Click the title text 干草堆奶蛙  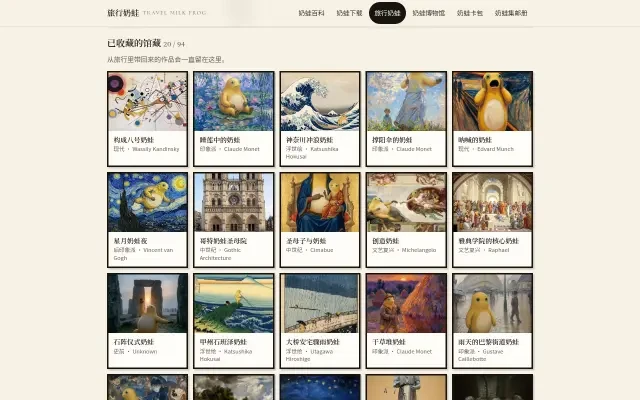[x=389, y=342]
